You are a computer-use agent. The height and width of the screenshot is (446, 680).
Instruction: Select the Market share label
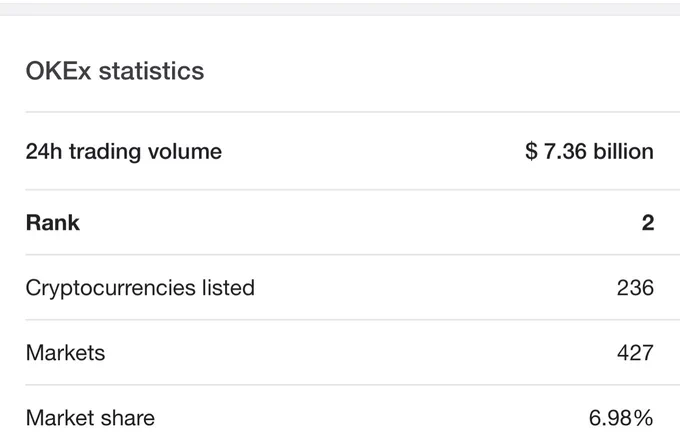pyautogui.click(x=90, y=418)
